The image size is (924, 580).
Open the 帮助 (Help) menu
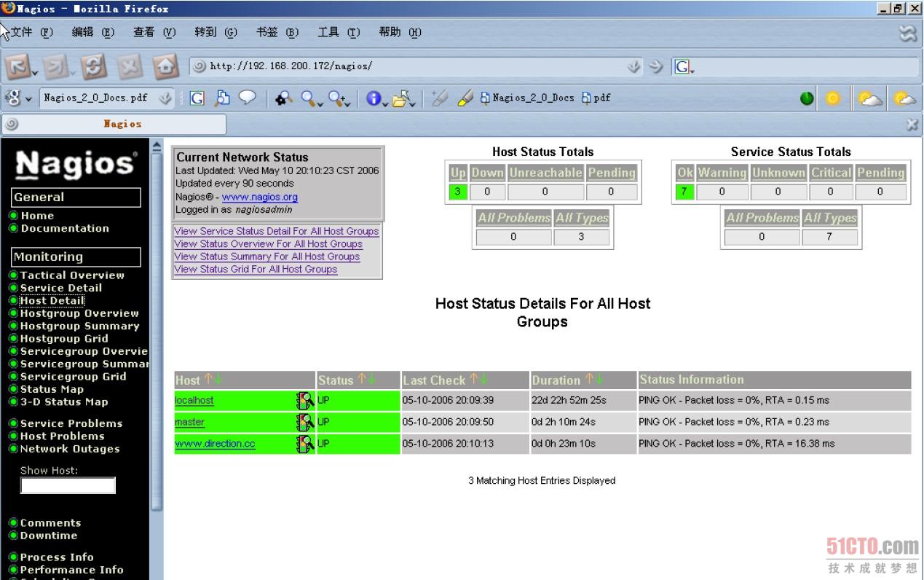click(400, 32)
